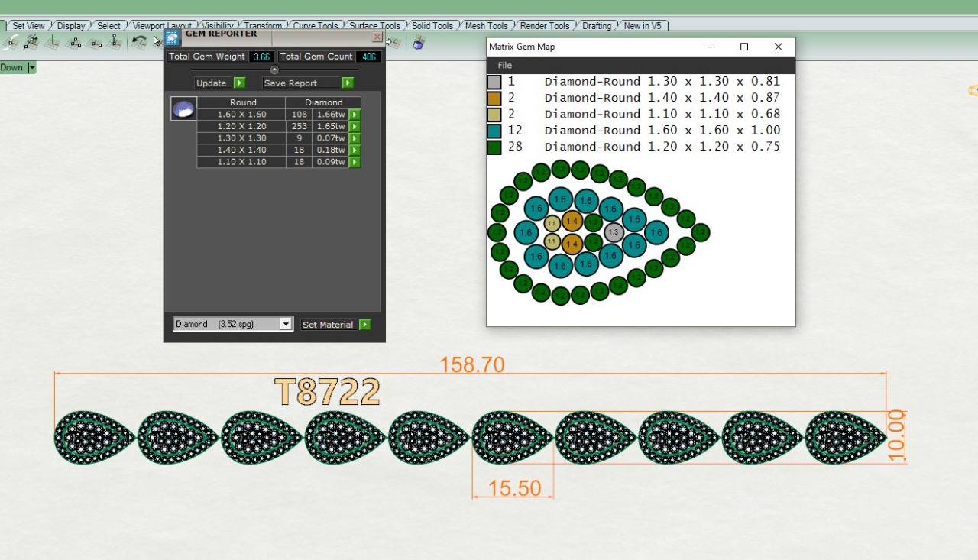Click the construction plane three-point icon
978x560 pixels.
tap(75, 43)
